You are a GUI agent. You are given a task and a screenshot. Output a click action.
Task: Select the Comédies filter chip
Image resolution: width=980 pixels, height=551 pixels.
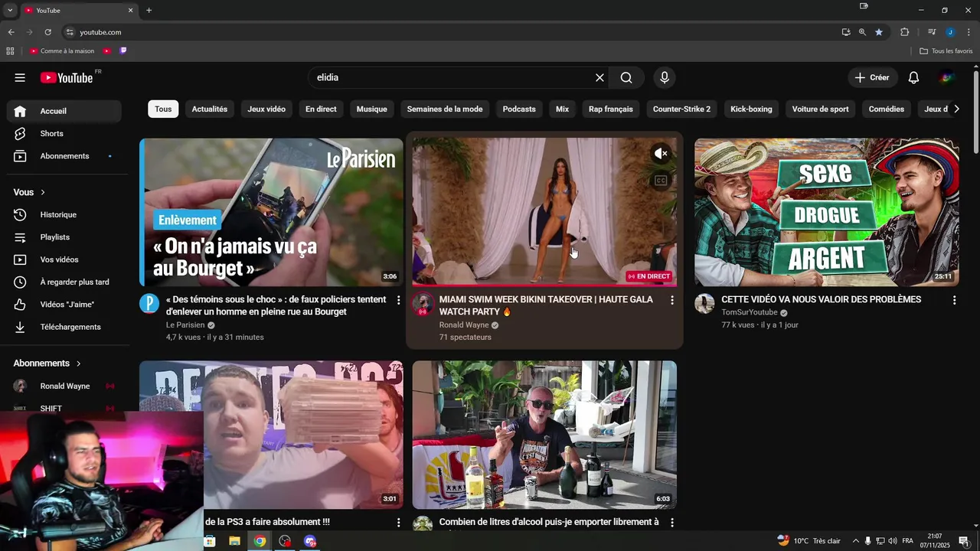tap(887, 109)
